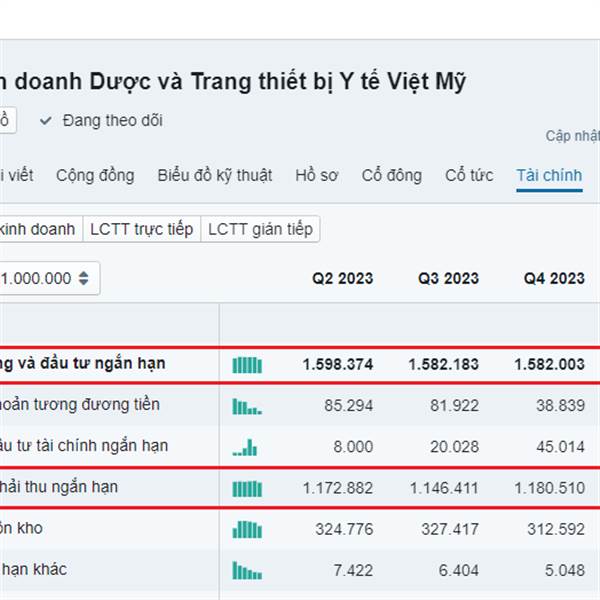The image size is (600, 600).
Task: Click the hạn khác row label
Action: [34, 569]
